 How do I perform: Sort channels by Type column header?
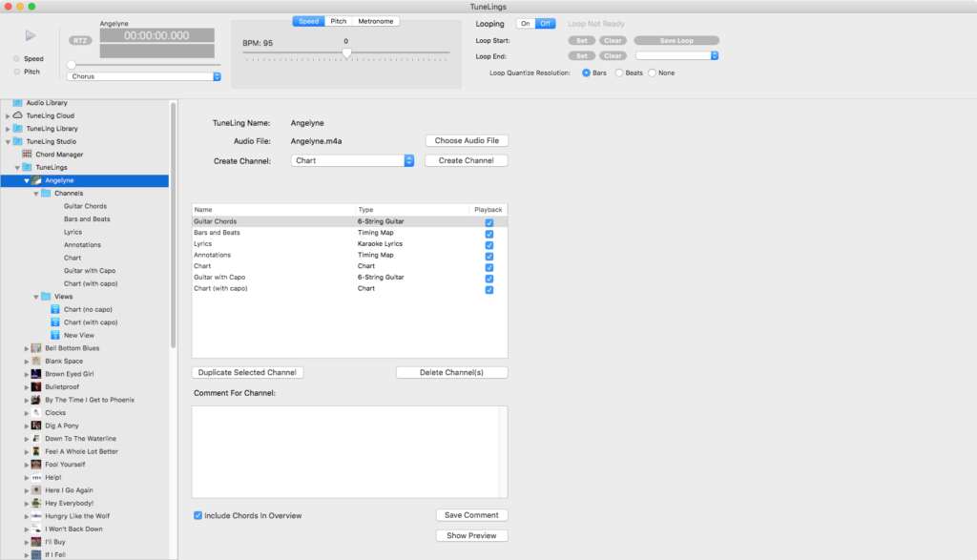(412, 209)
